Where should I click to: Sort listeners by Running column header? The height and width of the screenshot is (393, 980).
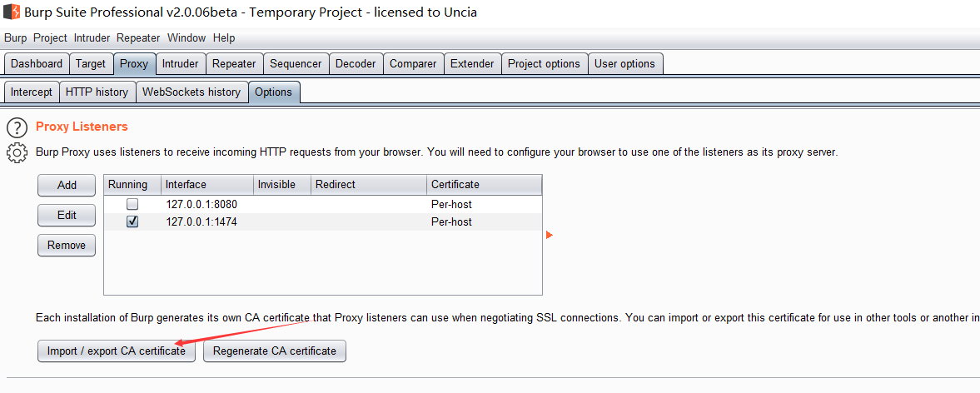tap(132, 184)
